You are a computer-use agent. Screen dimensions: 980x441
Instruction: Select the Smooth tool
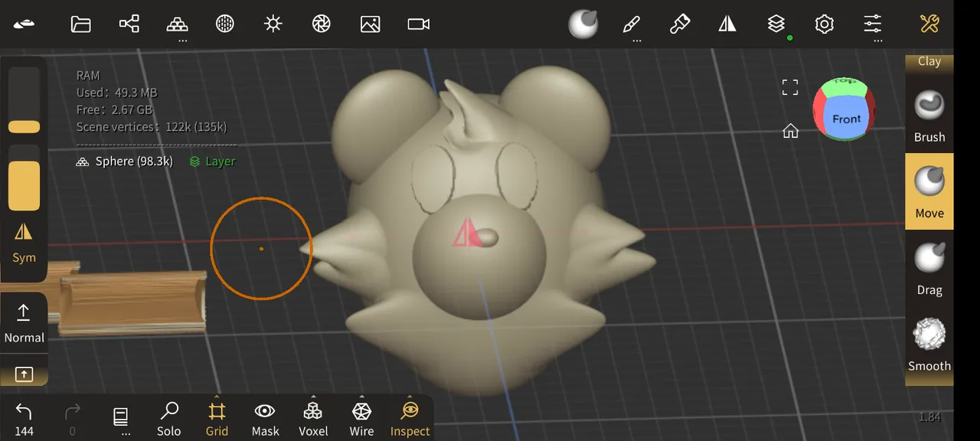(929, 345)
